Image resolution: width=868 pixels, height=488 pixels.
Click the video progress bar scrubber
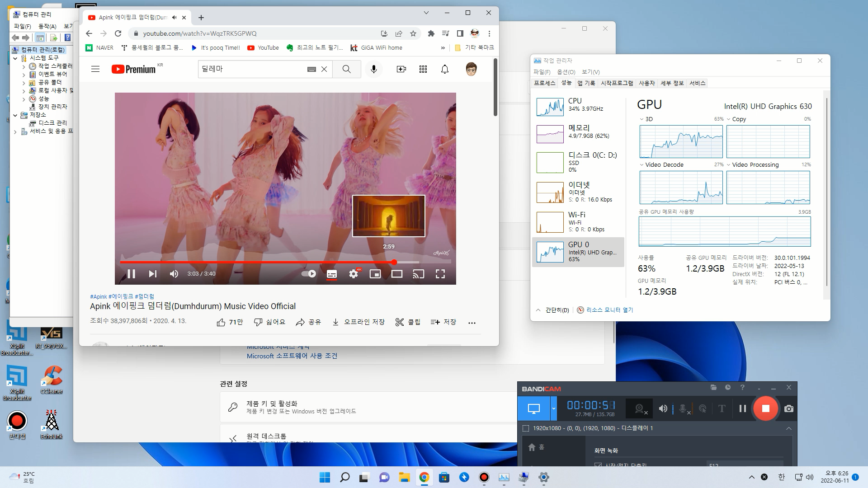[394, 262]
